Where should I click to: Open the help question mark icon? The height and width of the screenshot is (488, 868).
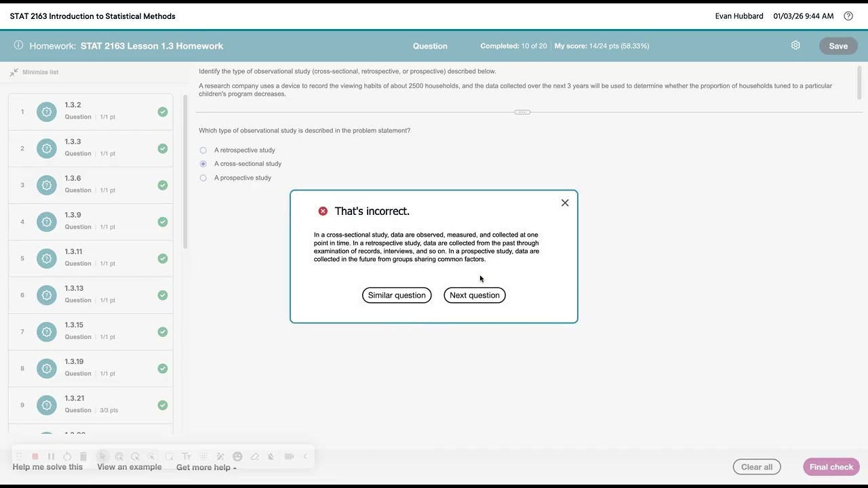(848, 16)
